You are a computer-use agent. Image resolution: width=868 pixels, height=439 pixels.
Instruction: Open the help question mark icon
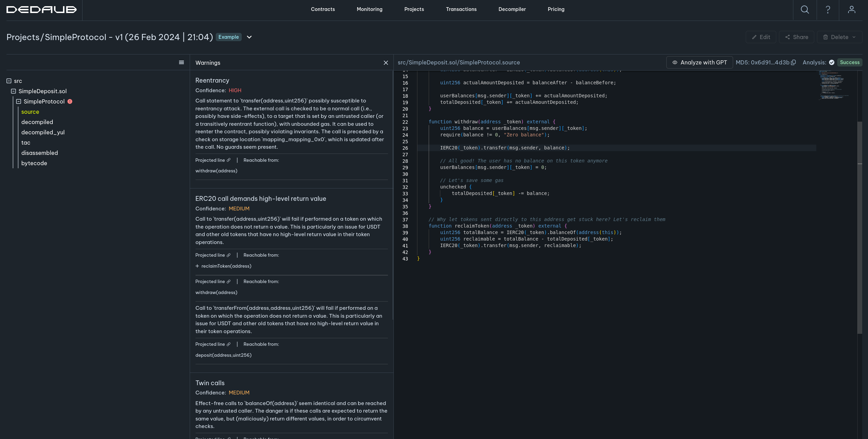pyautogui.click(x=828, y=10)
